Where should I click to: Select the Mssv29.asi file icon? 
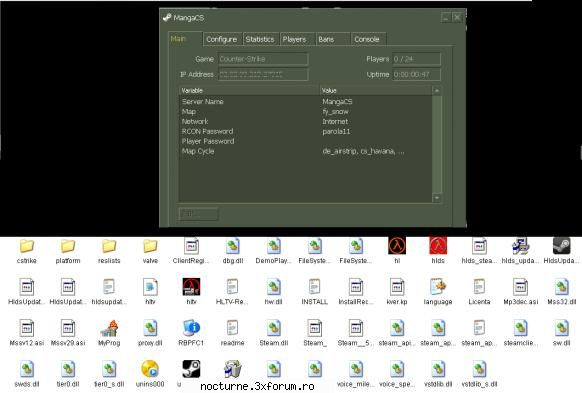tap(68, 328)
